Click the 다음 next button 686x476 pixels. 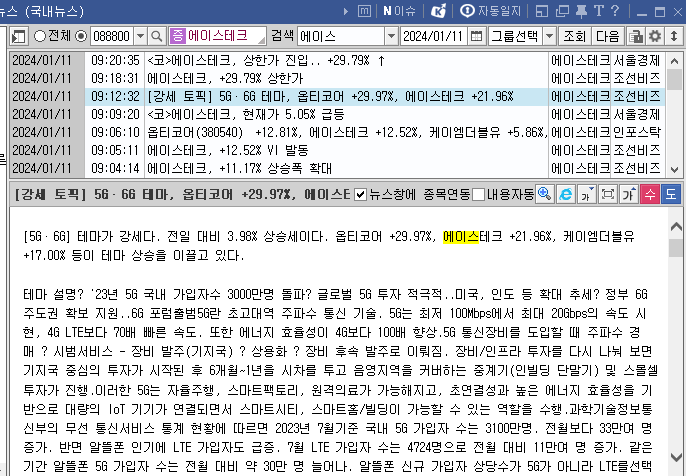608,36
